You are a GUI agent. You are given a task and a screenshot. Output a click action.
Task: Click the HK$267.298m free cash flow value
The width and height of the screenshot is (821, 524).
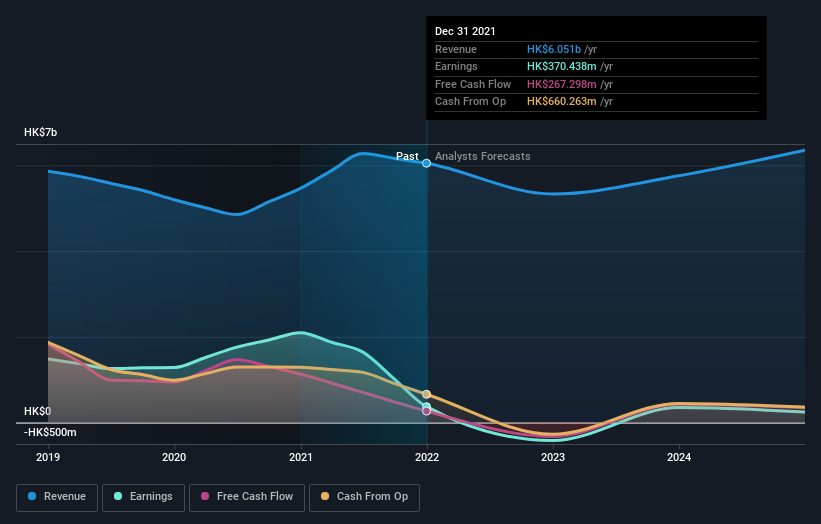pyautogui.click(x=562, y=84)
